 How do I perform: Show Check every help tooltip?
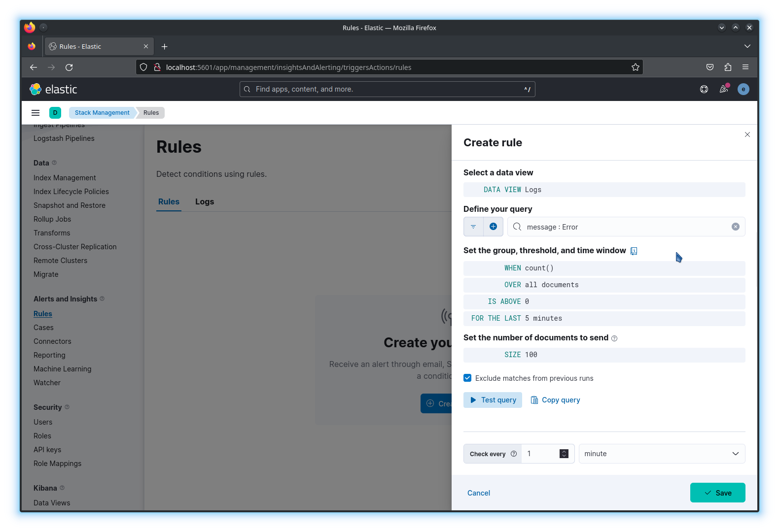click(x=514, y=454)
